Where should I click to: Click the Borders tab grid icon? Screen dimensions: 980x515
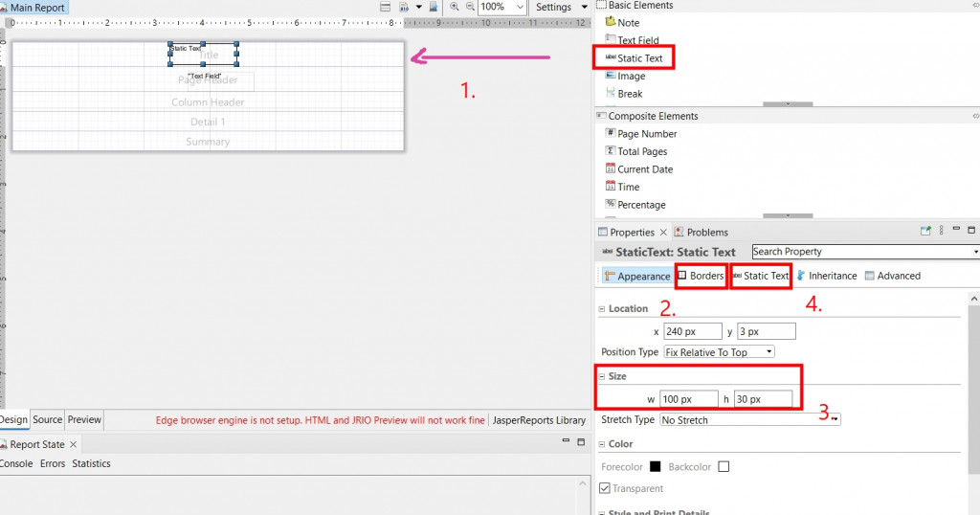point(681,275)
